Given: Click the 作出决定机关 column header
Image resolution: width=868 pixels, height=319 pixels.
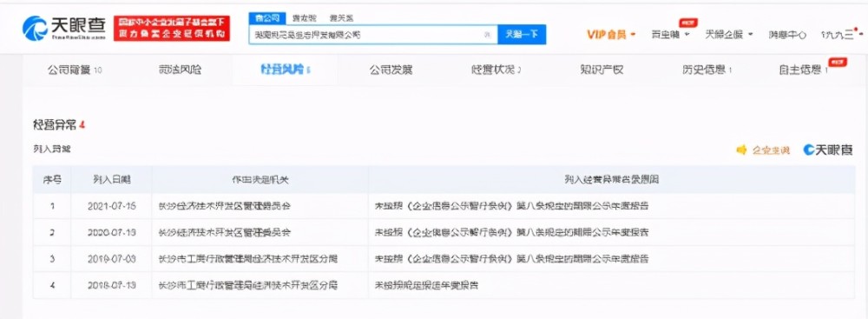Looking at the screenshot, I should [260, 180].
